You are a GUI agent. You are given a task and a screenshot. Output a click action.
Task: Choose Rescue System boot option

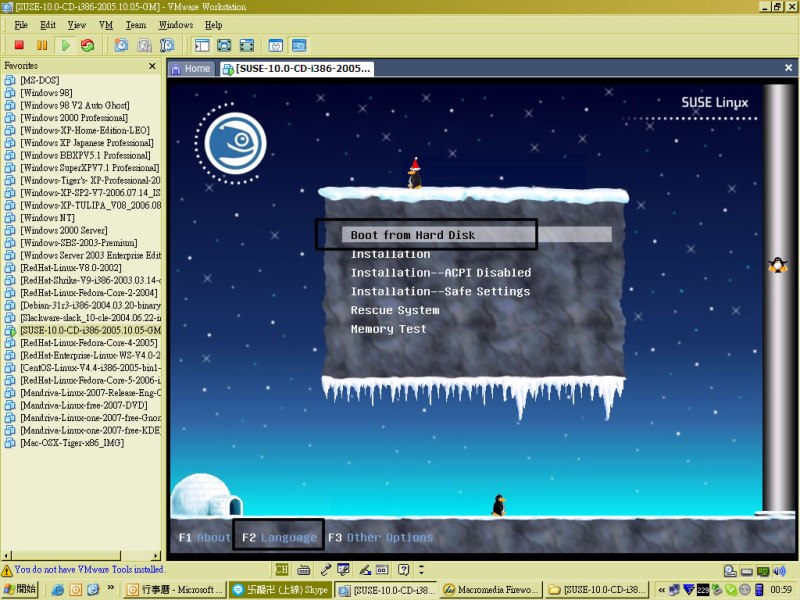coord(395,310)
